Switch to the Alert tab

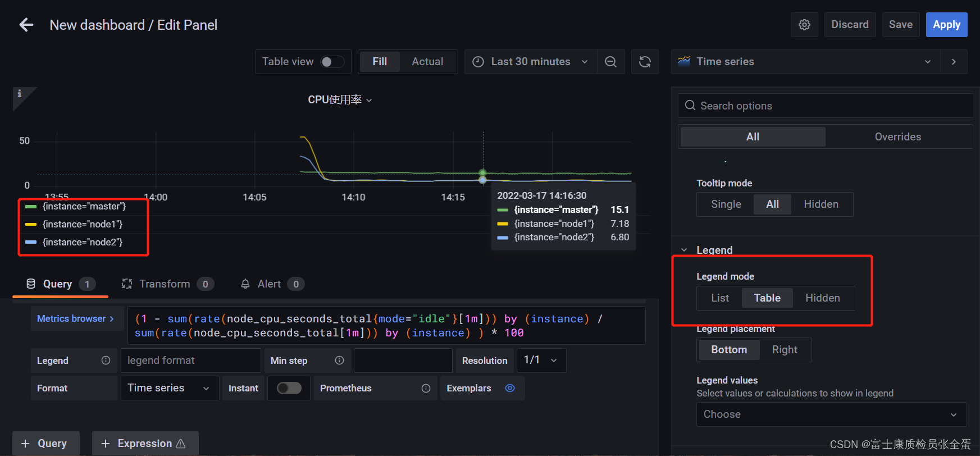click(x=272, y=284)
